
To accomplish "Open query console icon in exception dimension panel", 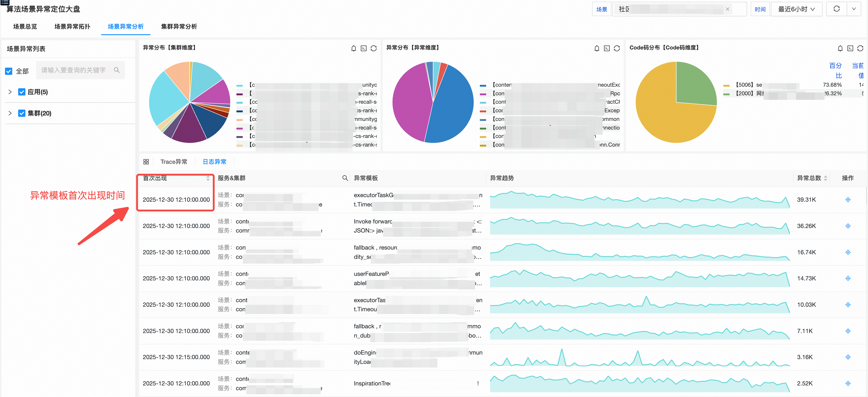I will point(606,49).
